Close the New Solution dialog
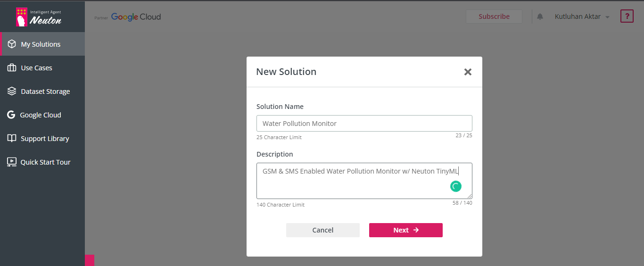Viewport: 644px width, 266px height. (468, 72)
